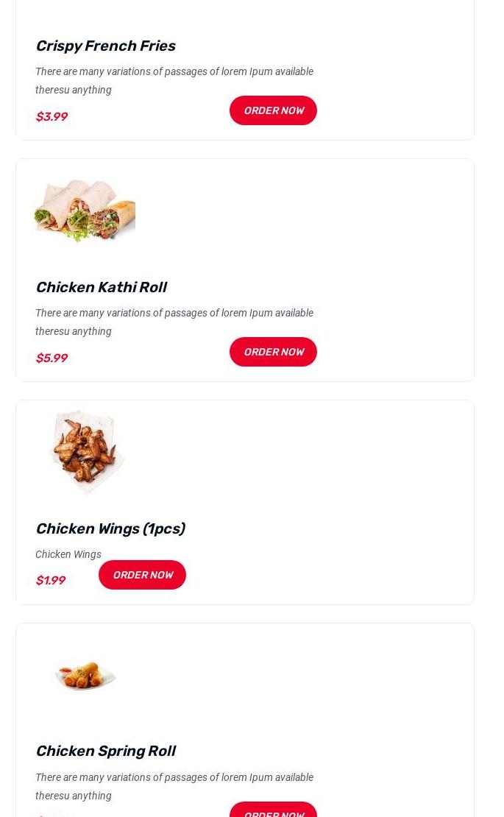504x817 pixels.
Task: Click the Crispy French Fries description text
Action: pyautogui.click(x=174, y=80)
